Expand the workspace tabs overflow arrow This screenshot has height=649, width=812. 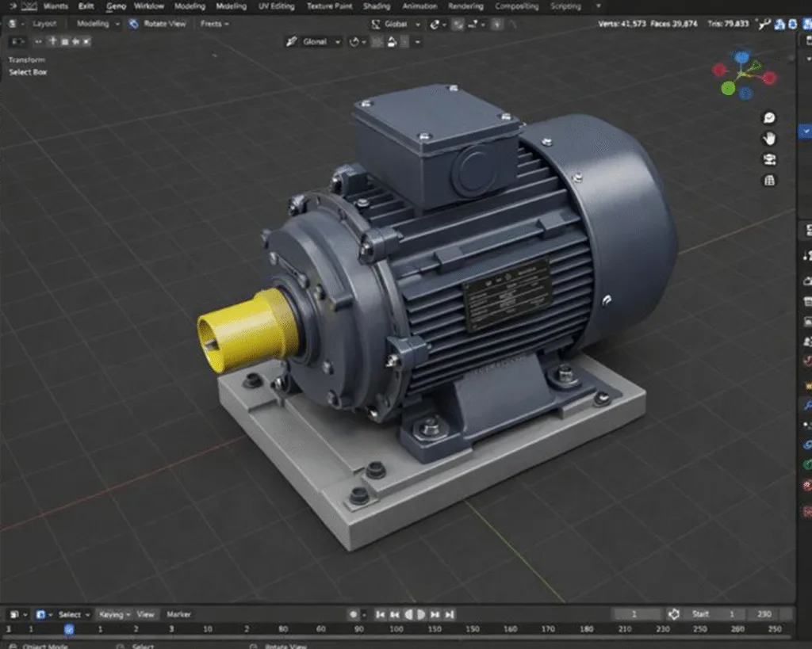pyautogui.click(x=599, y=6)
